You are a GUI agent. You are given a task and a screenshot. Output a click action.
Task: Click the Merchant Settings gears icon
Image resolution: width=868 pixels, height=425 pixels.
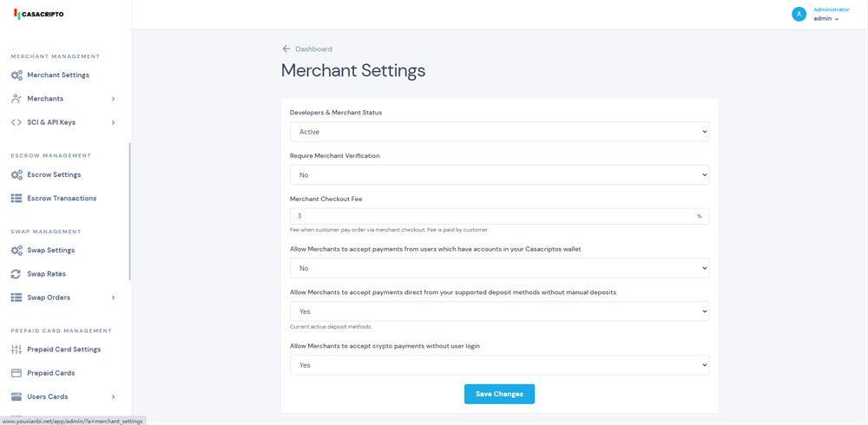16,75
